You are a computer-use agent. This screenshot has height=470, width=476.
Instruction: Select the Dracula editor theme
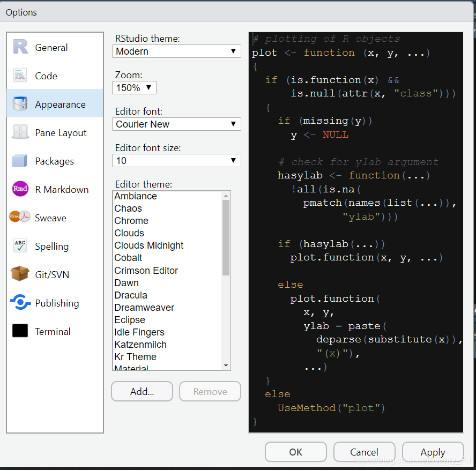tap(167, 295)
